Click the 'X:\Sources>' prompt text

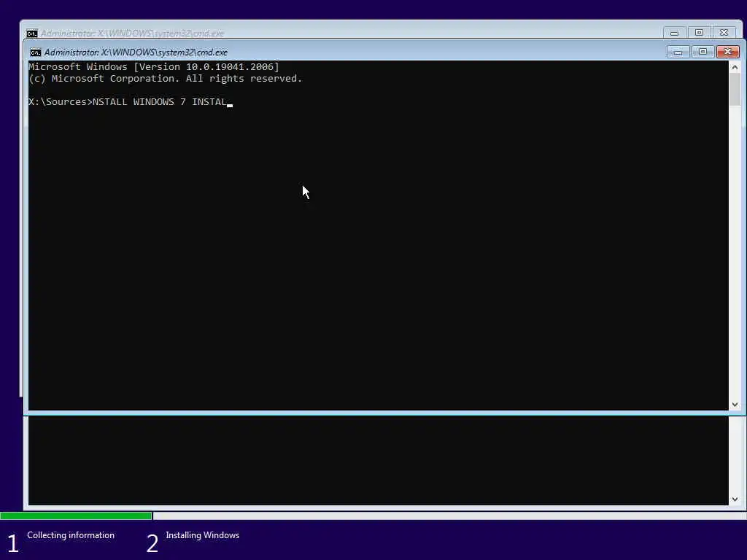click(x=61, y=102)
